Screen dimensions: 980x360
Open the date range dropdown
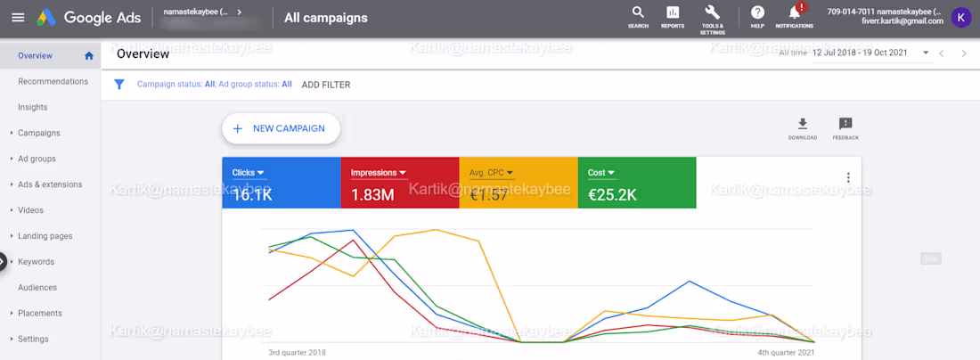(x=870, y=53)
